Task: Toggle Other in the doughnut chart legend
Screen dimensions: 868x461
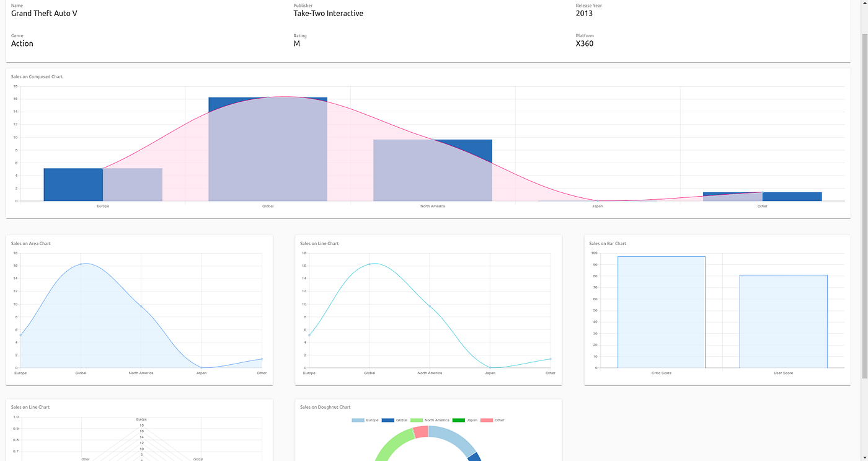Action: [x=492, y=420]
